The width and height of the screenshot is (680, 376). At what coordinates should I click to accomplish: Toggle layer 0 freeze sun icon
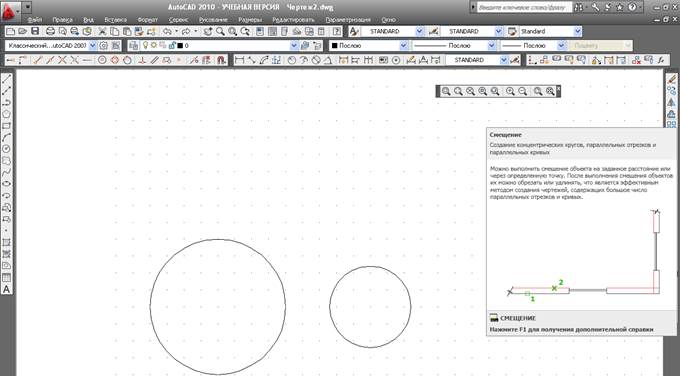pos(154,45)
